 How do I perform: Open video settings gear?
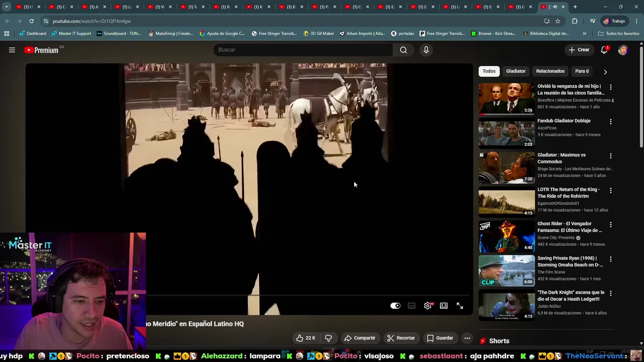point(428,306)
